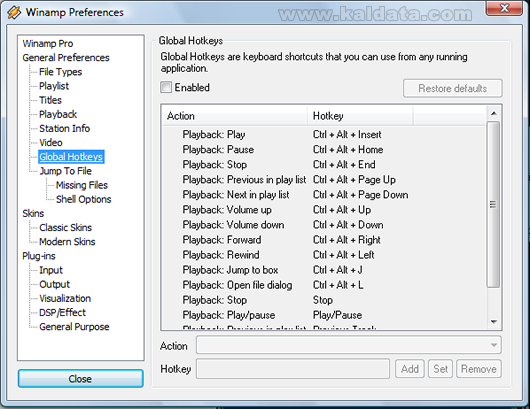Click the 'Ctrl + Alt + L' hotkey cell
The image size is (530, 409).
click(x=338, y=285)
